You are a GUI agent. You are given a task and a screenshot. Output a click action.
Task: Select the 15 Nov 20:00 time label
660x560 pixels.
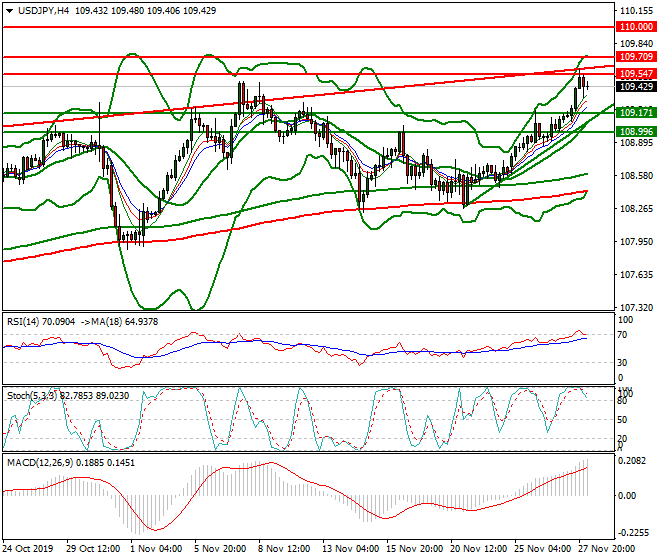[x=414, y=549]
